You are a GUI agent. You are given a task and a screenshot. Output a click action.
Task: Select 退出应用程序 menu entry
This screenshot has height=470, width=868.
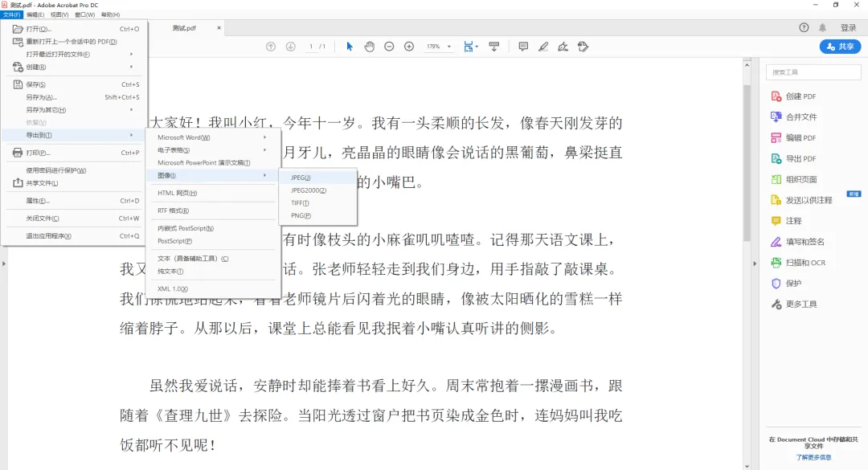(x=74, y=236)
